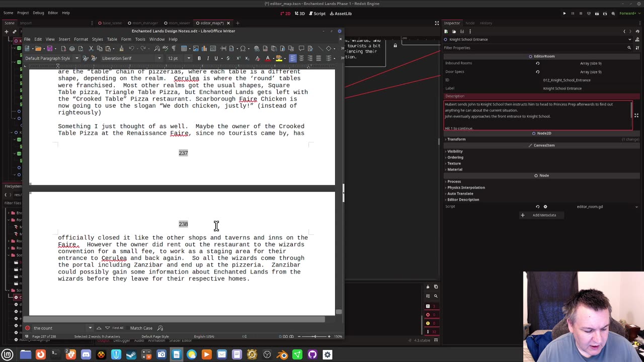
Task: Apply Strikethrough formatting in Writer
Action: tap(228, 58)
